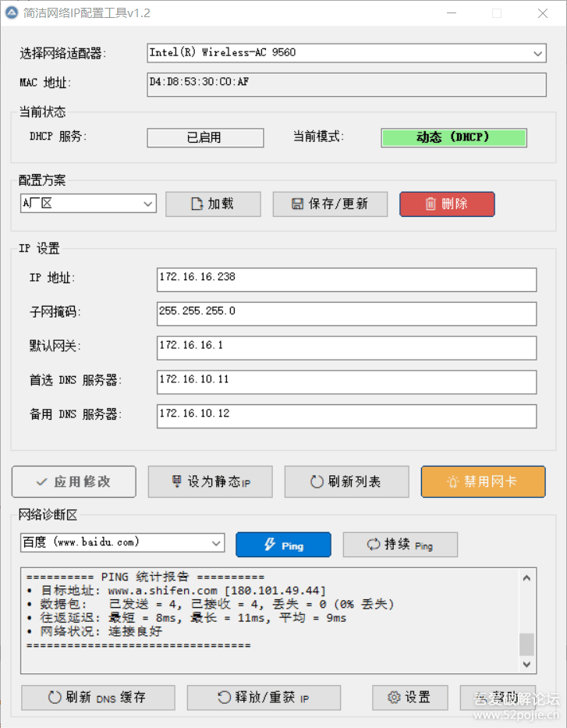Apply changes with 应用修改 button

click(73, 481)
